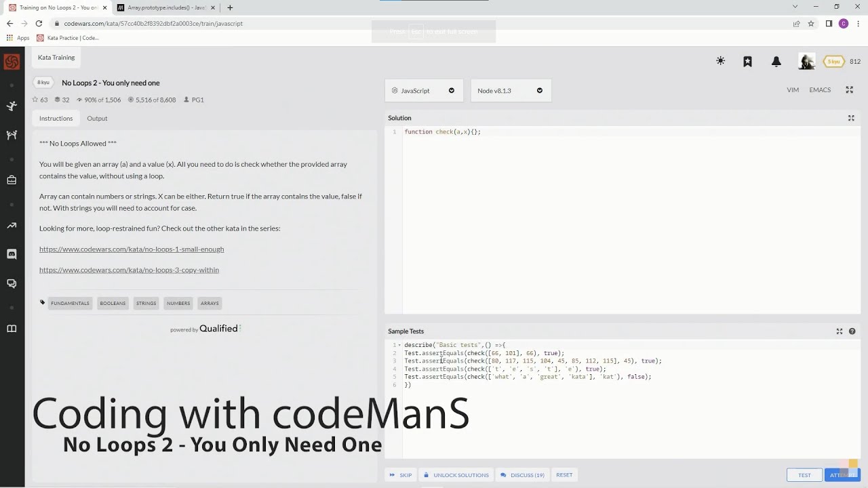
Task: Expand the Sample Tests panel
Action: pyautogui.click(x=840, y=331)
